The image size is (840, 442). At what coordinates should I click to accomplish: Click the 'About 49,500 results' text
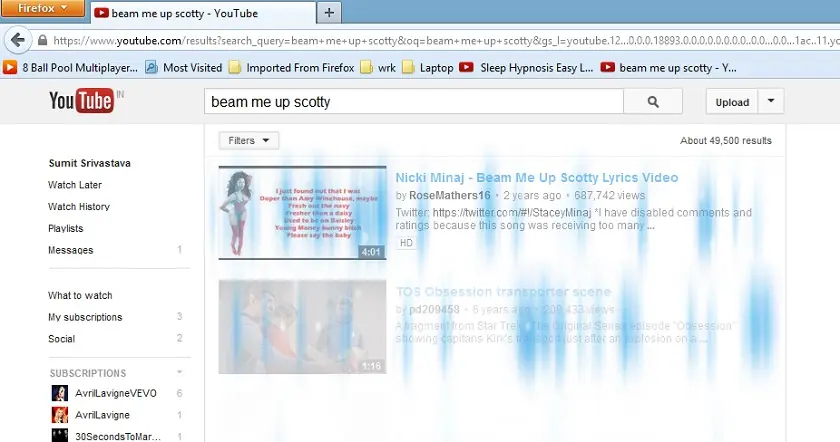725,140
